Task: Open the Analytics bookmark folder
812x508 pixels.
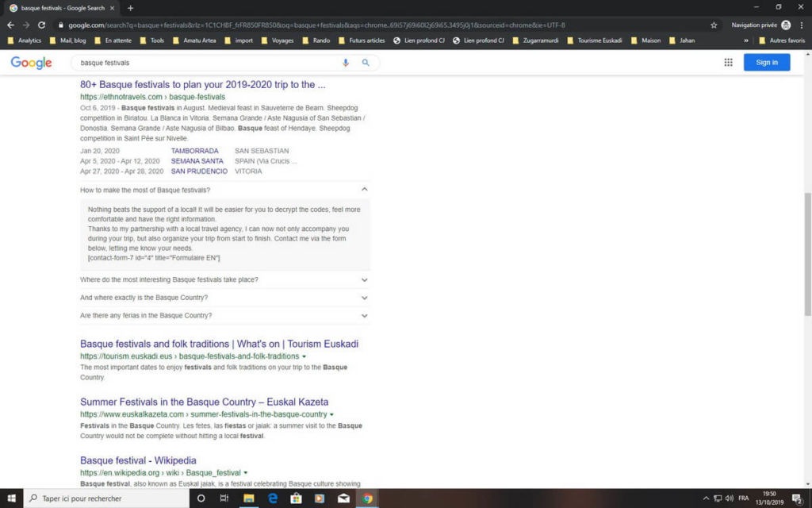Action: point(25,40)
